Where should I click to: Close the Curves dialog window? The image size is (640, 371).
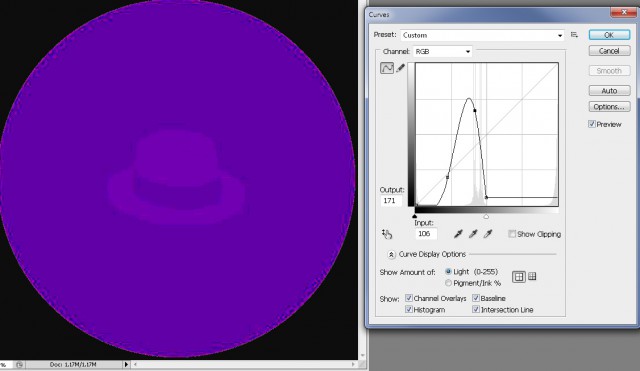(x=624, y=12)
